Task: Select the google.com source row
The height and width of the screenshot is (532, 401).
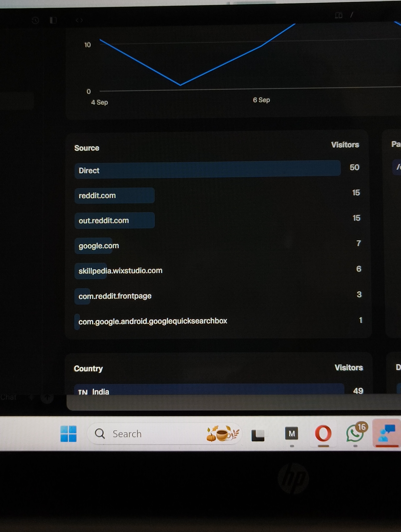Action: point(99,246)
